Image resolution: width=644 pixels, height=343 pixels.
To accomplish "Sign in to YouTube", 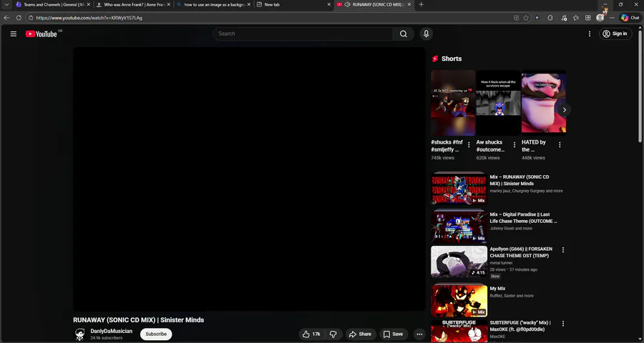I will click(615, 34).
